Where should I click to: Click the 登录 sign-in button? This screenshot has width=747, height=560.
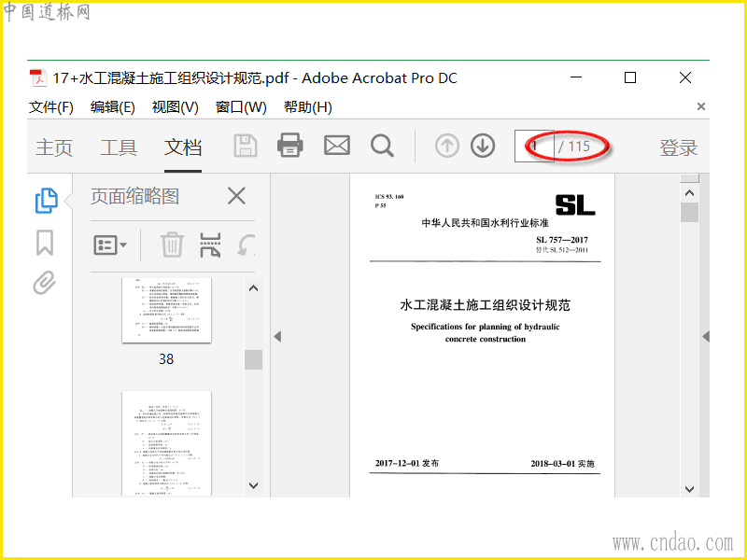click(679, 147)
